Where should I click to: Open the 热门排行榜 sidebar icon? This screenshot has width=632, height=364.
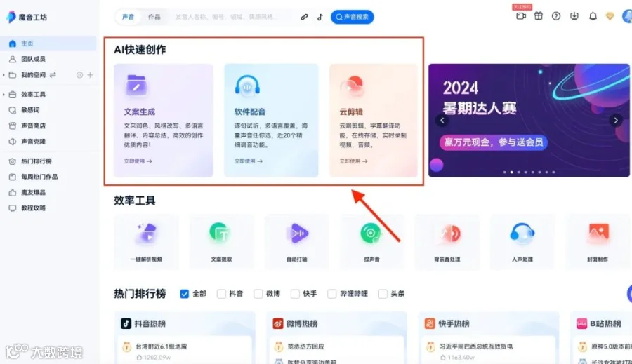tap(13, 161)
